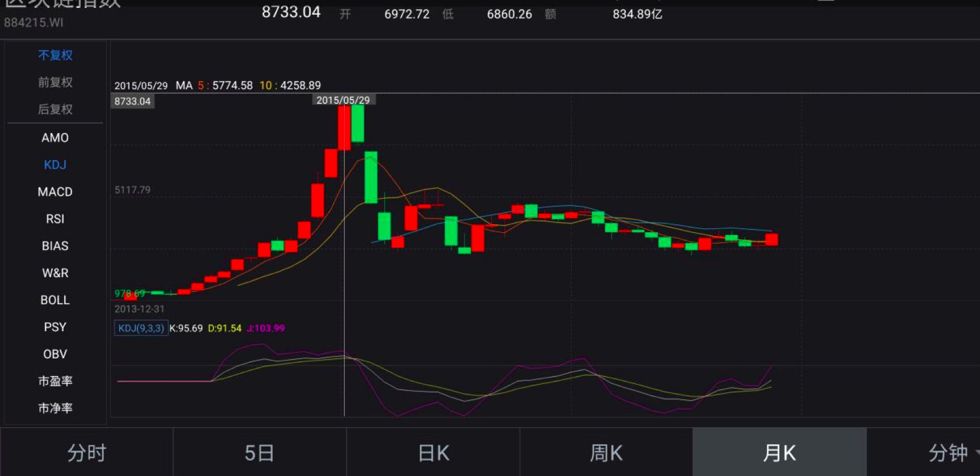Click the 5117.79 axis price label
This screenshot has width=980, height=476.
(x=132, y=190)
